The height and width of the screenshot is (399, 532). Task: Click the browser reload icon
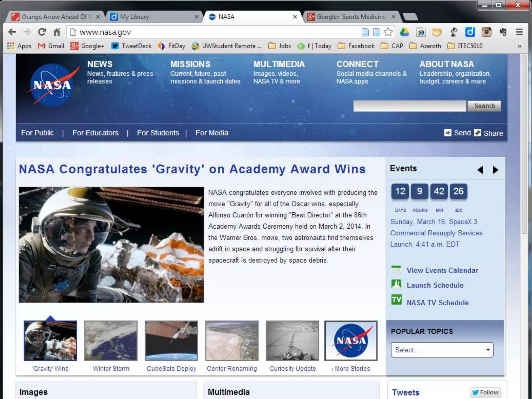click(42, 32)
